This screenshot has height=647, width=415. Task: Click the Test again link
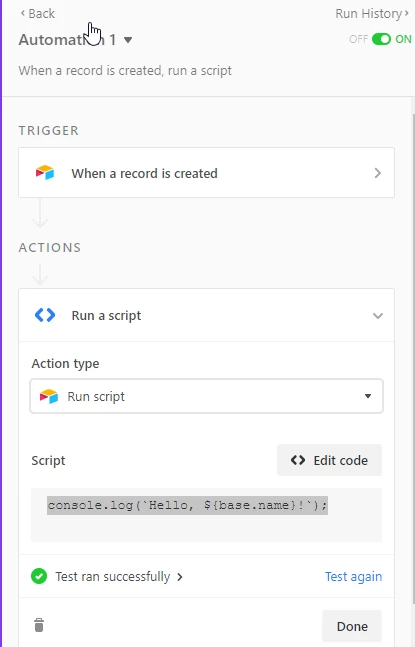[x=354, y=576]
